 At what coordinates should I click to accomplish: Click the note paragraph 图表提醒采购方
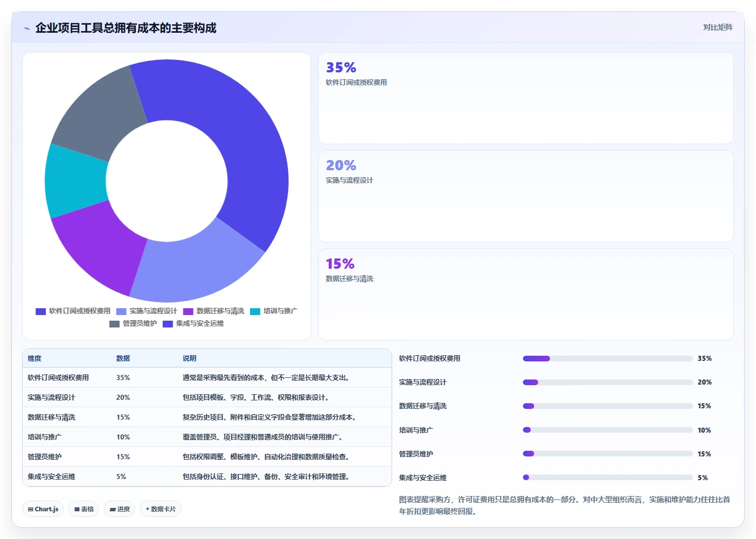[564, 506]
